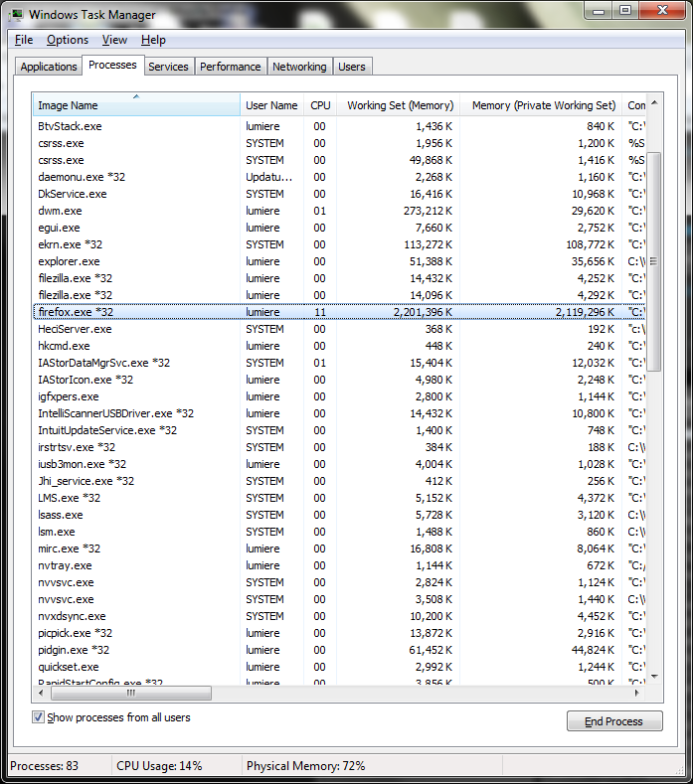Click firefox memory value 2,201,396 K
The height and width of the screenshot is (784, 693).
pos(423,312)
